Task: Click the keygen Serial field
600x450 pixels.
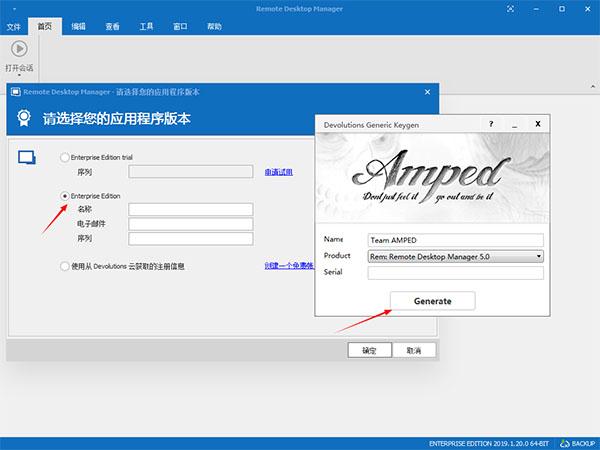Action: (x=455, y=273)
